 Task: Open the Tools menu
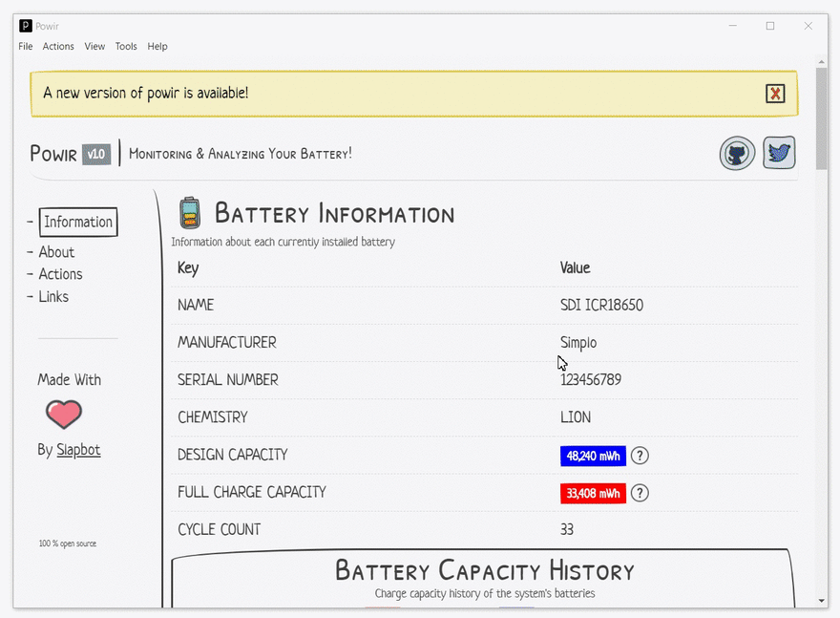pos(126,46)
